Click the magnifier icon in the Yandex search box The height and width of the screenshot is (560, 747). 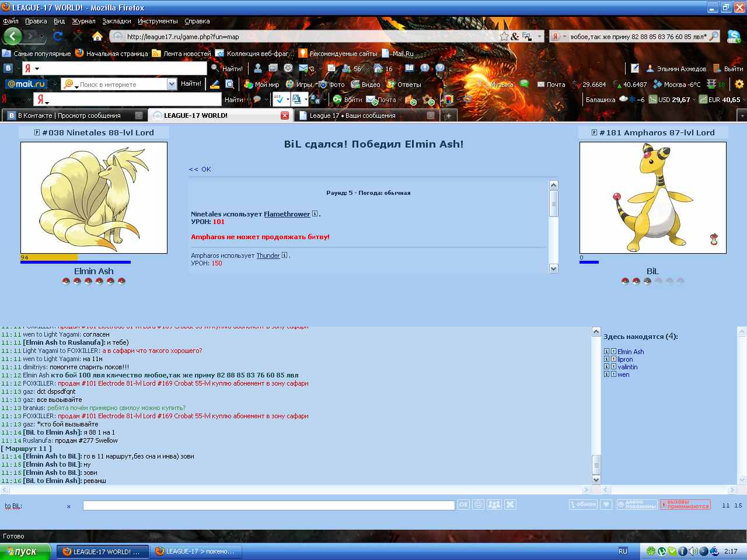tap(713, 36)
